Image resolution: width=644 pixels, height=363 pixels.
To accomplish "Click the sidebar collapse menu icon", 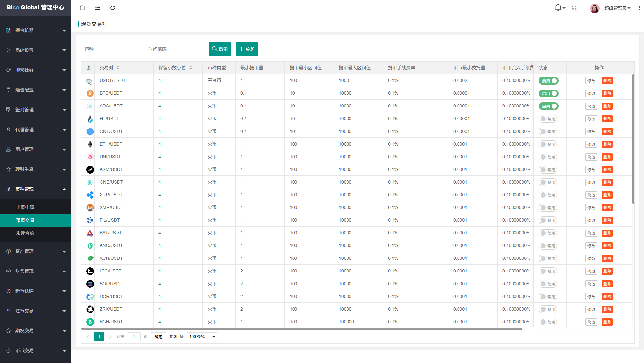I will 97,7.
